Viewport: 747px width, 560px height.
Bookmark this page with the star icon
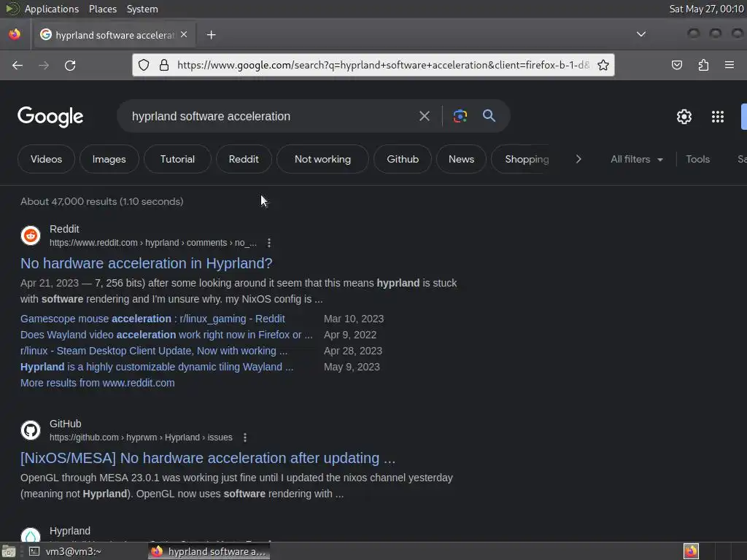click(x=603, y=65)
